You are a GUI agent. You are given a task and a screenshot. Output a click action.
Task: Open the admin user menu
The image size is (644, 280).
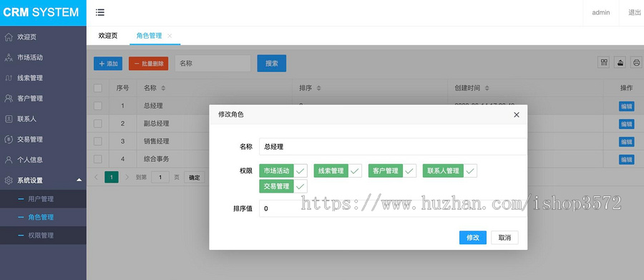click(x=601, y=12)
